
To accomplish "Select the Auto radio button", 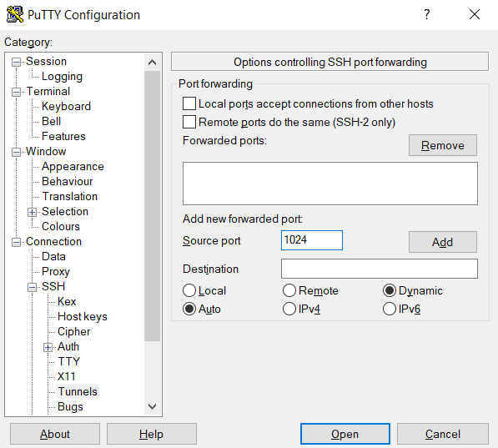I will tap(189, 309).
